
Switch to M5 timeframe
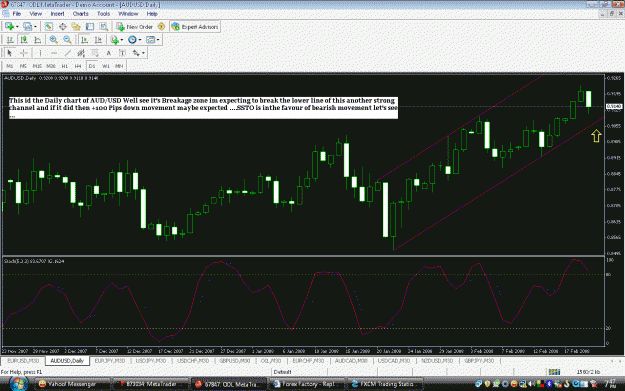[23, 66]
